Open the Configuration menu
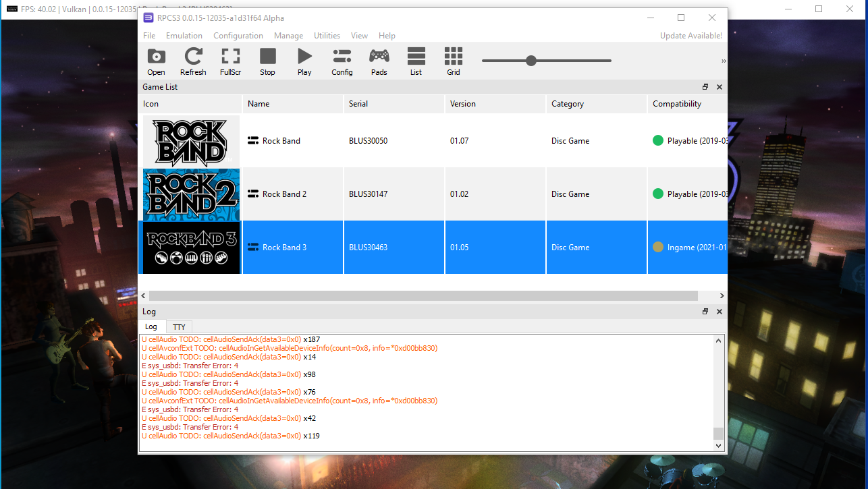Screen dimensions: 868x489 click(x=238, y=36)
